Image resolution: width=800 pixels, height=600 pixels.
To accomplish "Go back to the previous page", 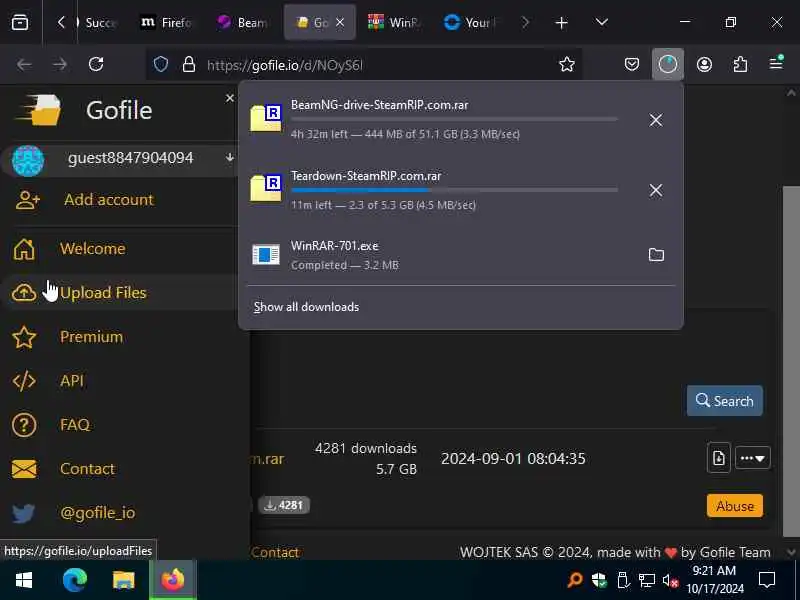I will pos(24,65).
